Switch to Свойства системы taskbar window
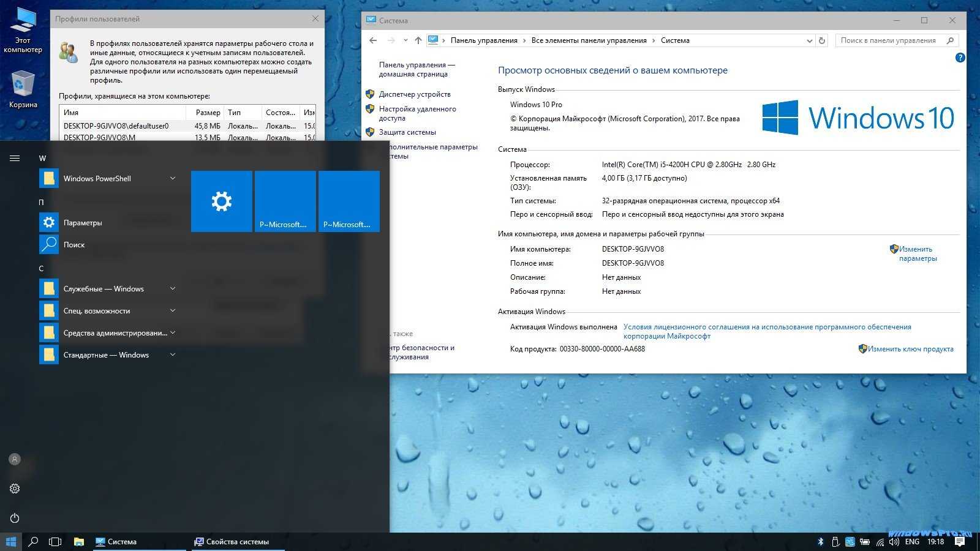 click(238, 542)
